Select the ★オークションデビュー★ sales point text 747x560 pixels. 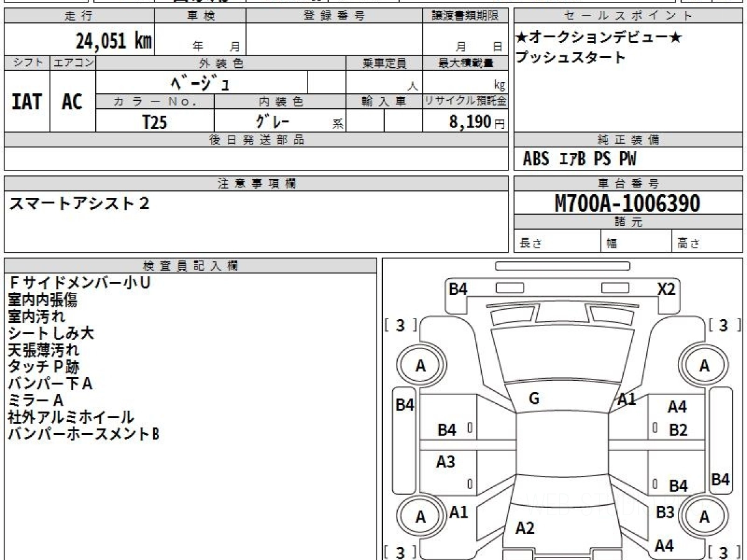599,38
